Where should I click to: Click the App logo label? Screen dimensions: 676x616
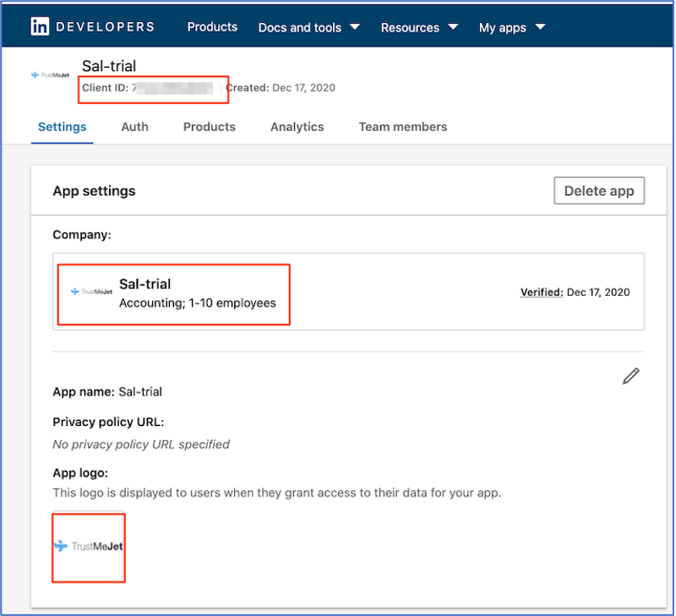(80, 473)
